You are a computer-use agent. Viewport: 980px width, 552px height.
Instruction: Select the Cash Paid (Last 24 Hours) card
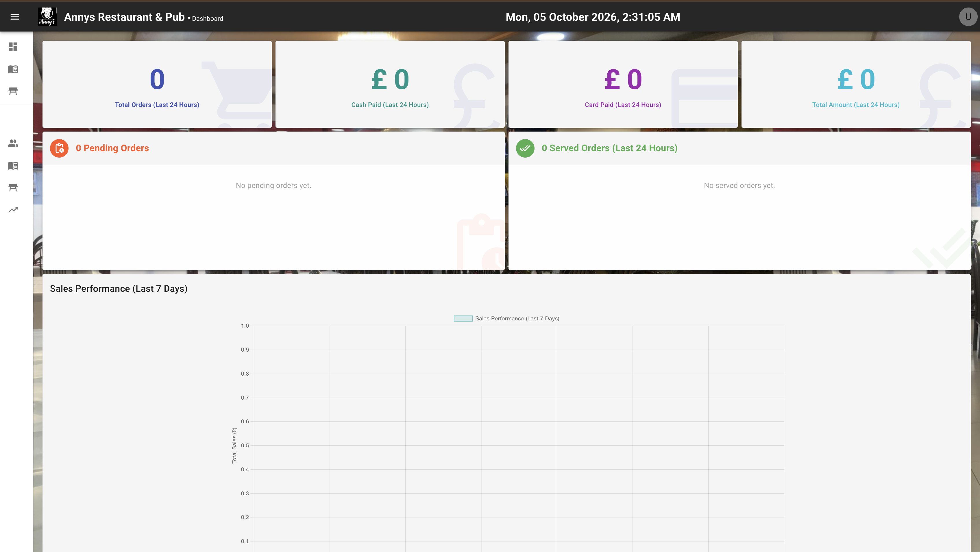pos(390,84)
